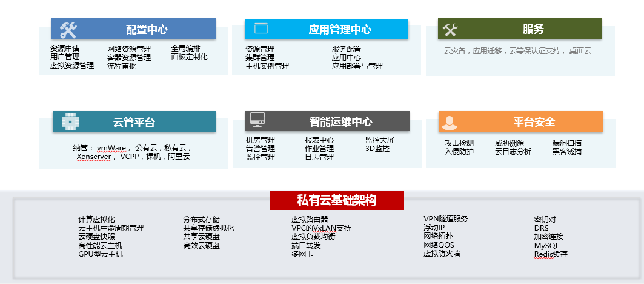This screenshot has height=284, width=644.
Task: Open 集群管理 in 应用管理中心
Action: (260, 57)
